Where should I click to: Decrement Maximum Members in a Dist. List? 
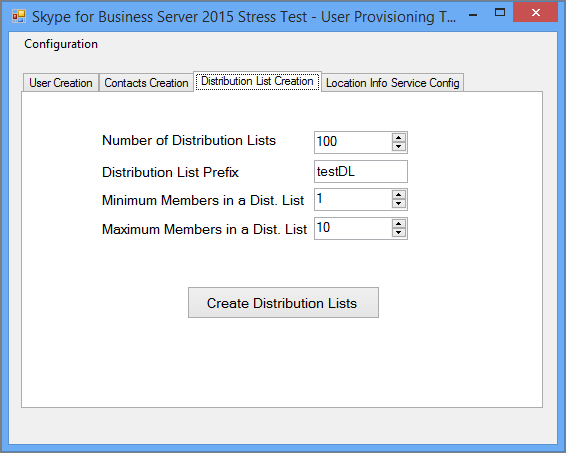(399, 232)
